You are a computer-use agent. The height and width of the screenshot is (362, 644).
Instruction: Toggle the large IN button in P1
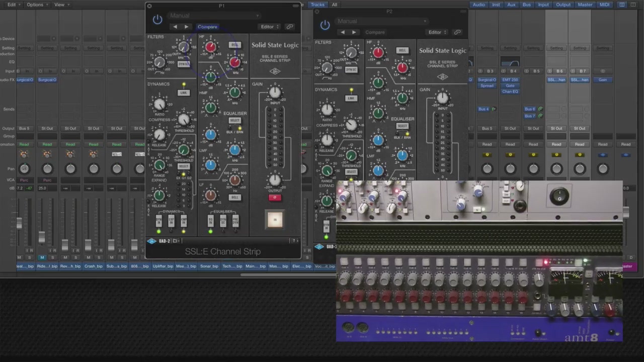(275, 219)
